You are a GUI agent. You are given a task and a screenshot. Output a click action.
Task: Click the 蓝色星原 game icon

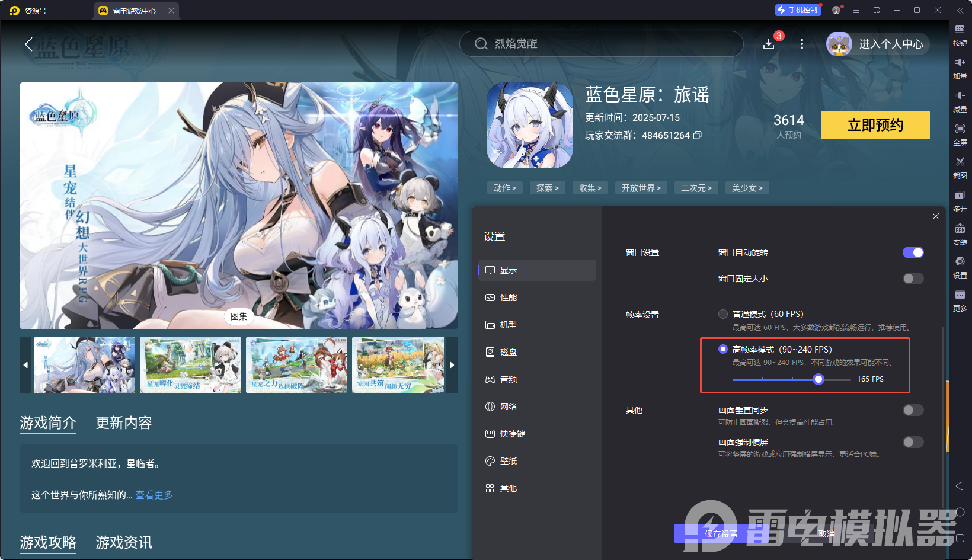coord(530,125)
